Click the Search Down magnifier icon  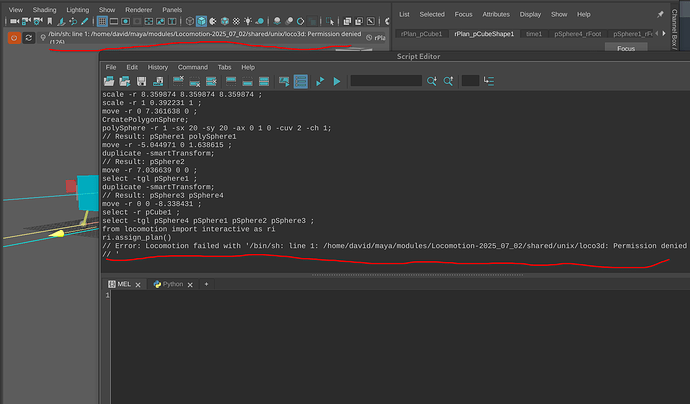(432, 81)
